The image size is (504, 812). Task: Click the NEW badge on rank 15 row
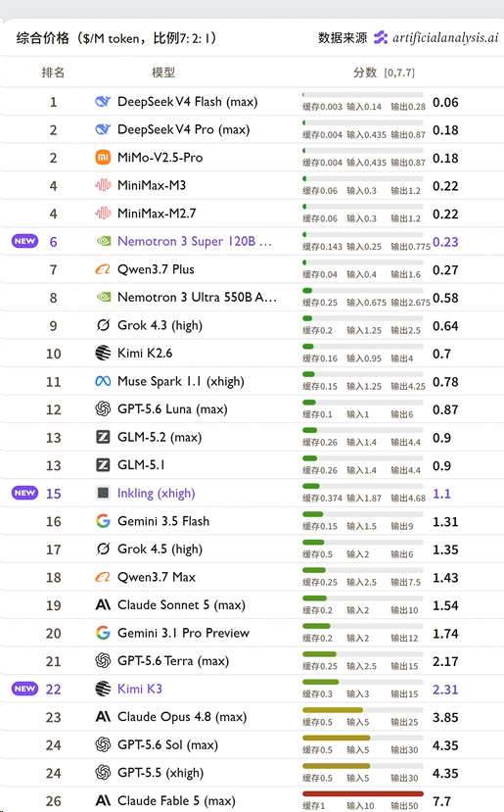pos(24,493)
